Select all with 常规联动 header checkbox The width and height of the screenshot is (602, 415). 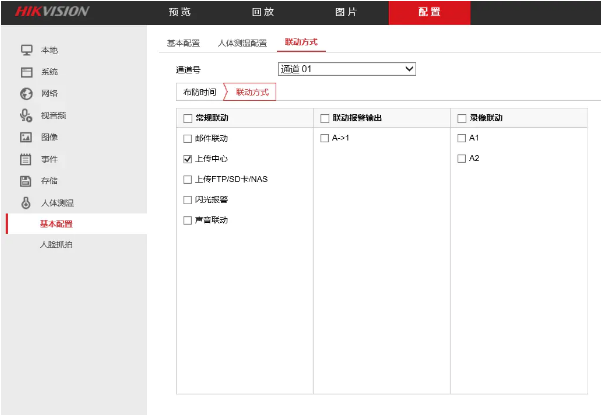(x=187, y=118)
